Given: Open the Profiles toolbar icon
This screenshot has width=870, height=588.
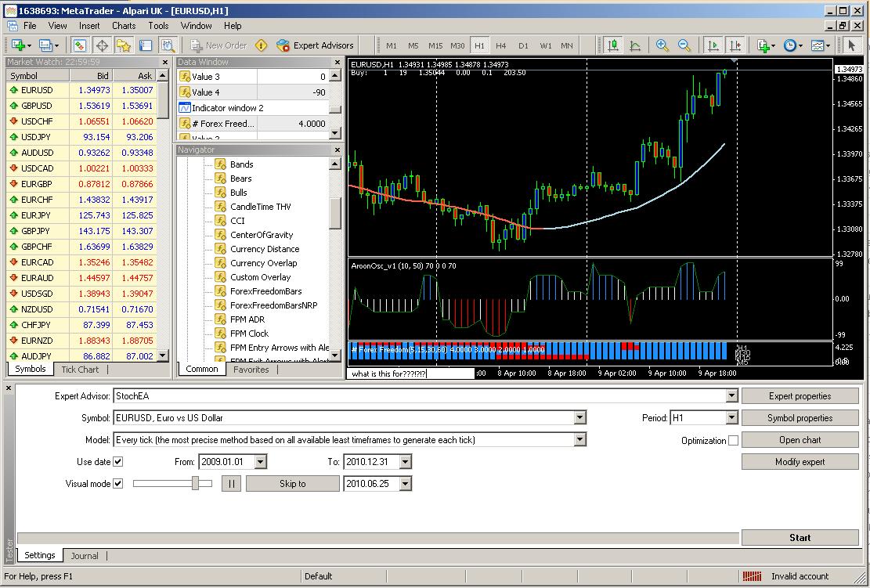Looking at the screenshot, I should [x=48, y=45].
